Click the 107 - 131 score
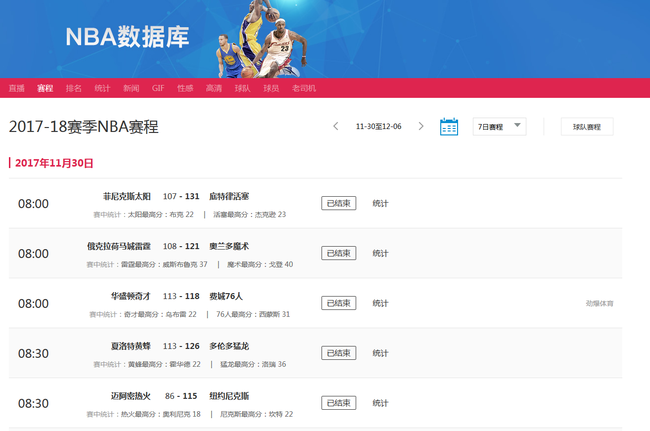 181,196
